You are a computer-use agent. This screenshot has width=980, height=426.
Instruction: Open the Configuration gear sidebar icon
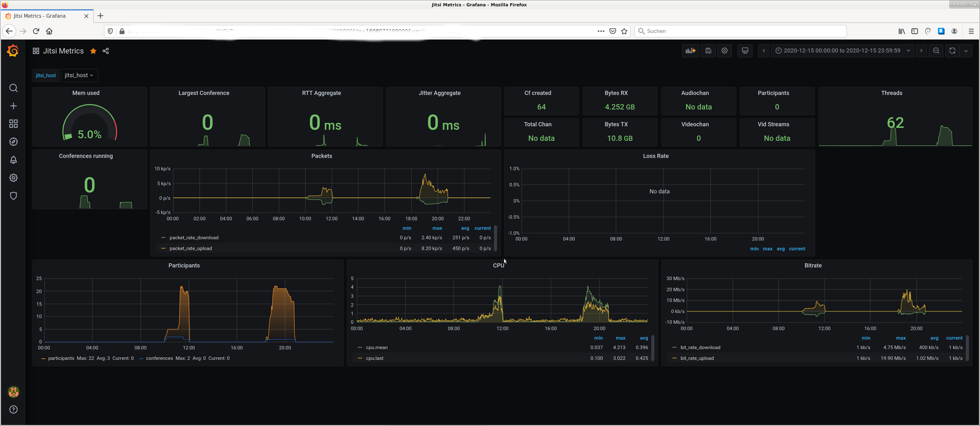pyautogui.click(x=13, y=178)
